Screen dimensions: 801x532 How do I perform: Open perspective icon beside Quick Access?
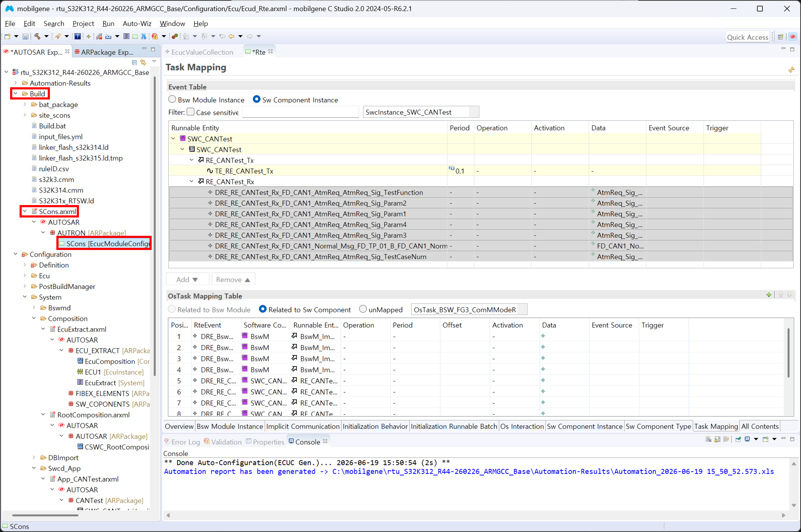(781, 37)
